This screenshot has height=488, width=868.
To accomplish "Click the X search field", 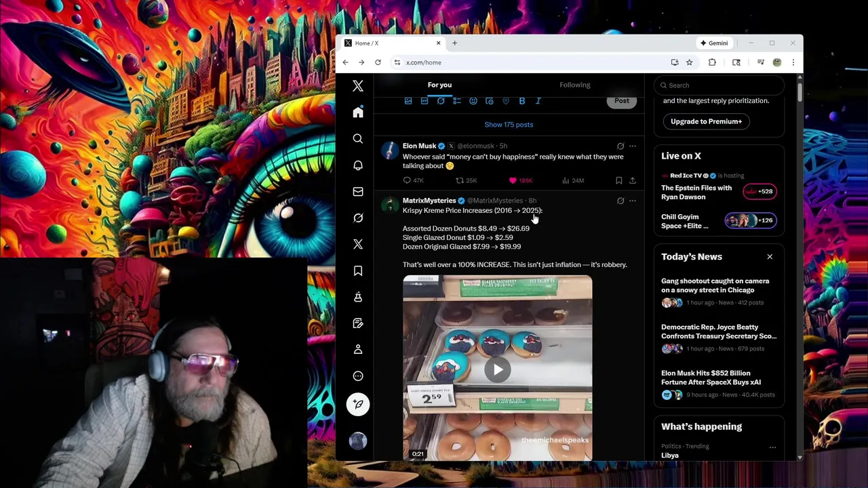I will (719, 85).
